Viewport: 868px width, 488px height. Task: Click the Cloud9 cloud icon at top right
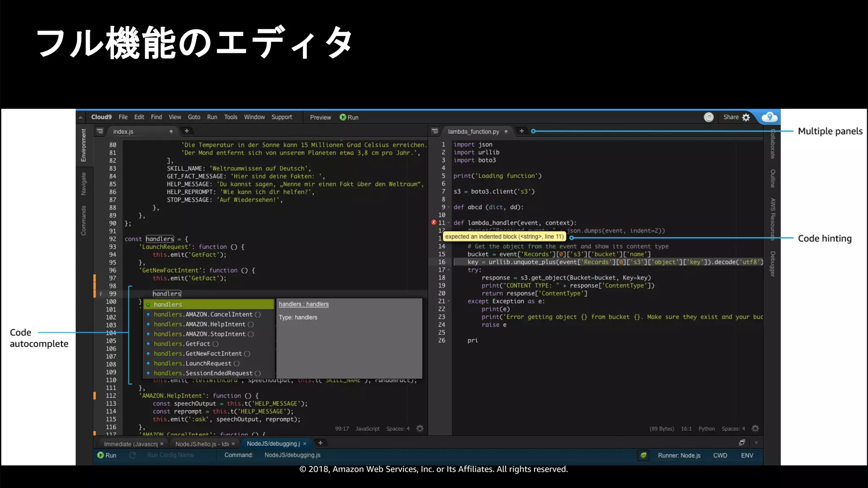pyautogui.click(x=769, y=117)
